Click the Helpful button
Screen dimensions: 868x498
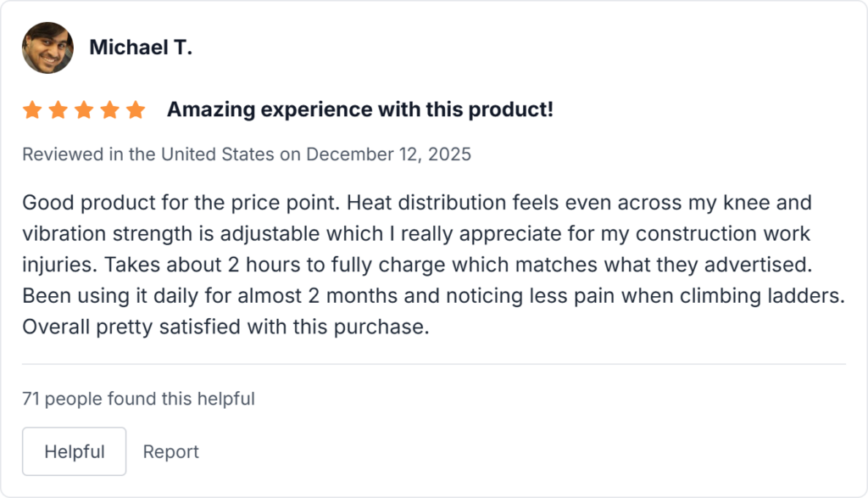(x=75, y=451)
